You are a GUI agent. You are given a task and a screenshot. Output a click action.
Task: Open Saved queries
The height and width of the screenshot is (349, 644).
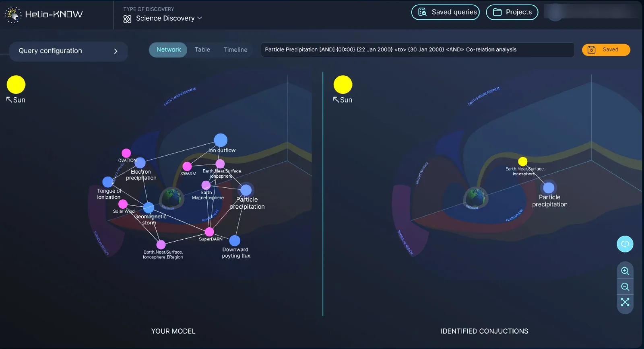[x=445, y=12]
